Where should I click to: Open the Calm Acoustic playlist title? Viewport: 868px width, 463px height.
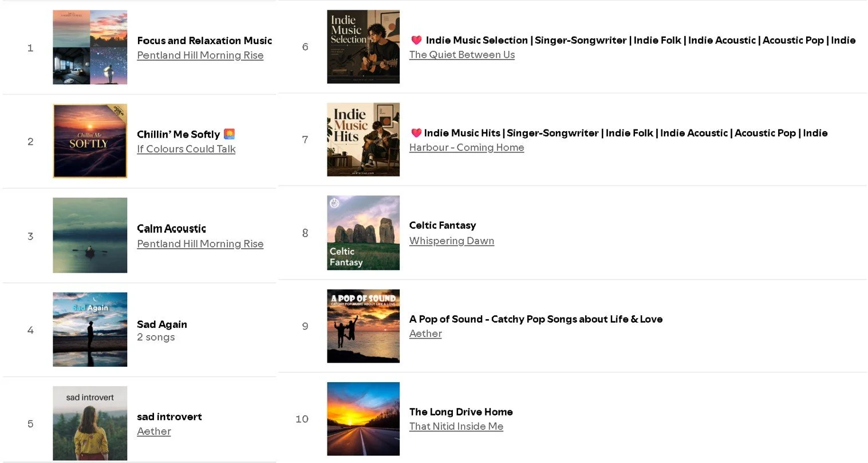point(171,229)
